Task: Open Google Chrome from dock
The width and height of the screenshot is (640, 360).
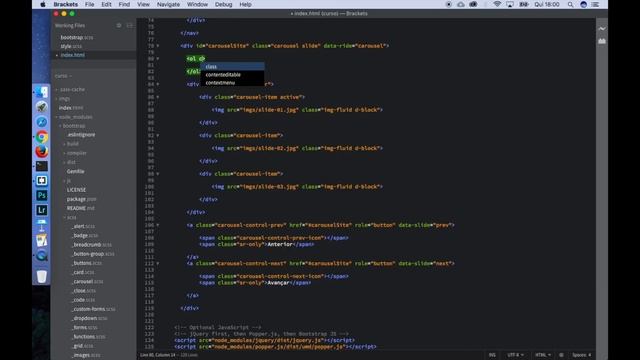Action: tap(42, 137)
